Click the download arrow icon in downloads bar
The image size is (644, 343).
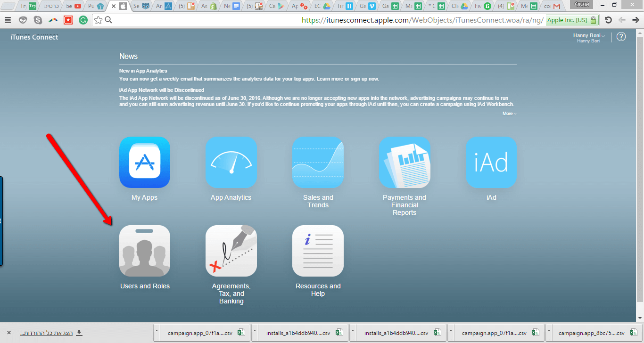[x=79, y=333]
